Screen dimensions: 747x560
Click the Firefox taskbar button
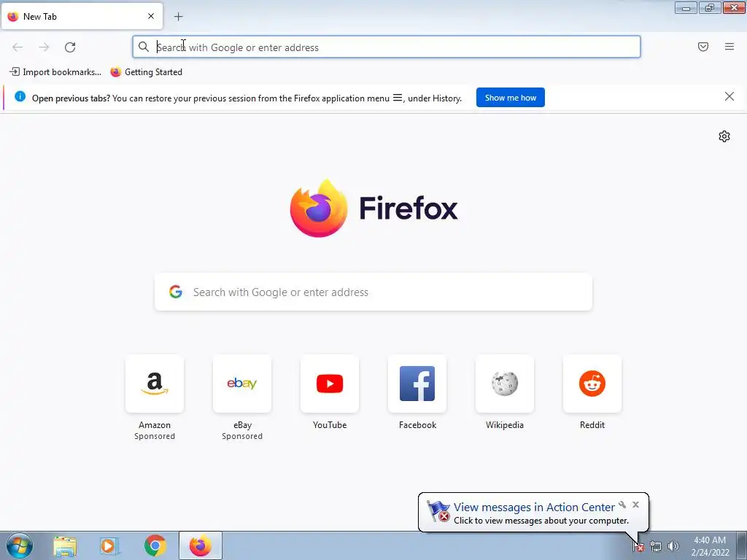click(x=201, y=545)
